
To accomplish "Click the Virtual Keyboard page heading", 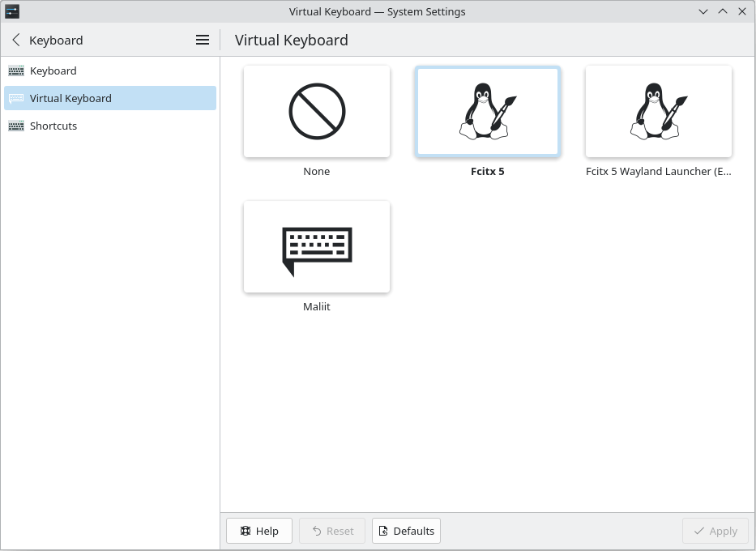I will coord(291,40).
